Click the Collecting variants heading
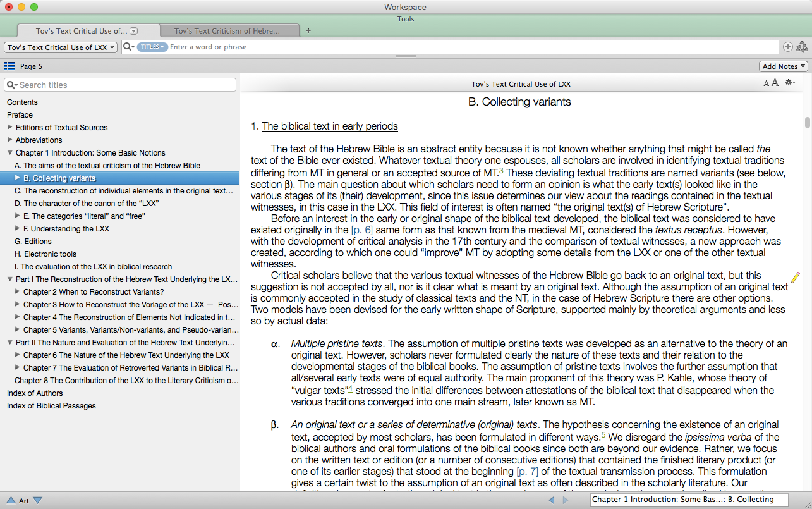Viewport: 812px width, 509px height. tap(526, 102)
